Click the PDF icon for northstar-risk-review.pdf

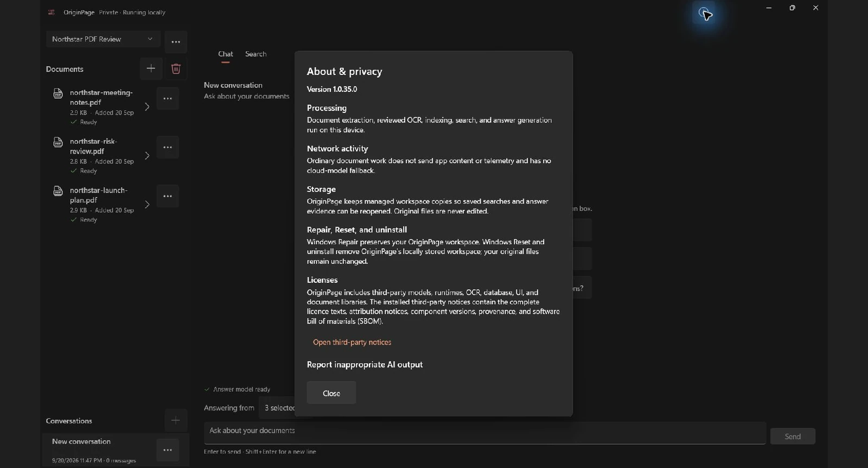(x=58, y=142)
